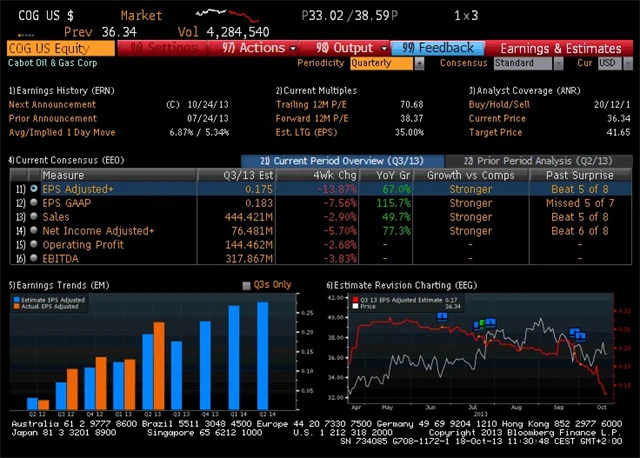Click the 'Beat 6 of 8' surprise cell
The width and height of the screenshot is (640, 458).
pos(580,231)
